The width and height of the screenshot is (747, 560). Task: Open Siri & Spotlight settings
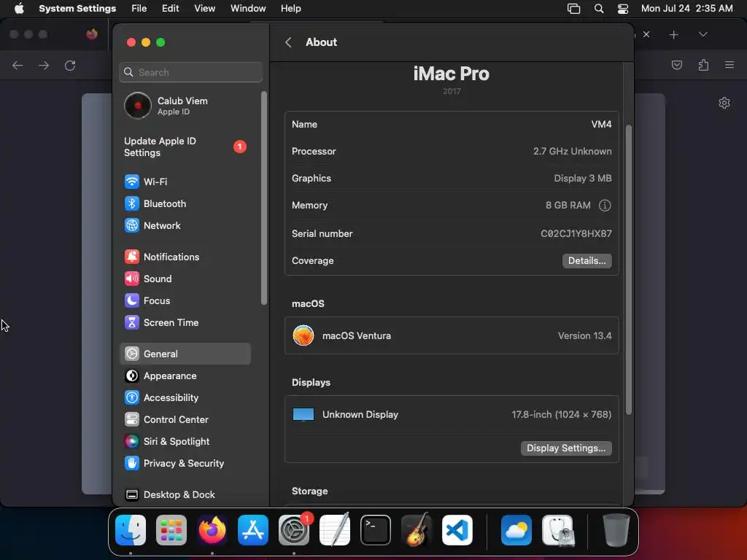[x=185, y=441]
